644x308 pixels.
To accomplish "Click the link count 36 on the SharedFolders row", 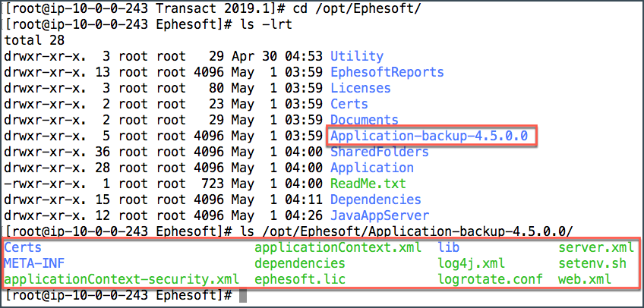I will [103, 152].
